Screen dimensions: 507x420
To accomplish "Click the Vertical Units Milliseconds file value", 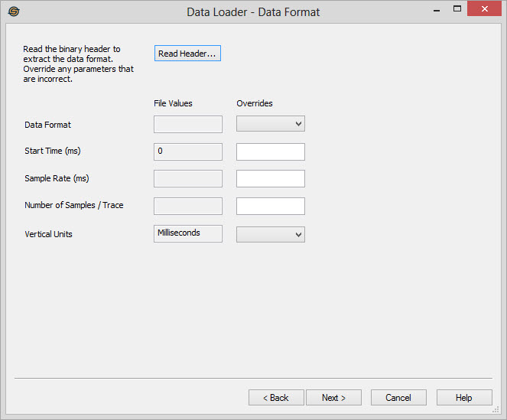I will tap(188, 233).
